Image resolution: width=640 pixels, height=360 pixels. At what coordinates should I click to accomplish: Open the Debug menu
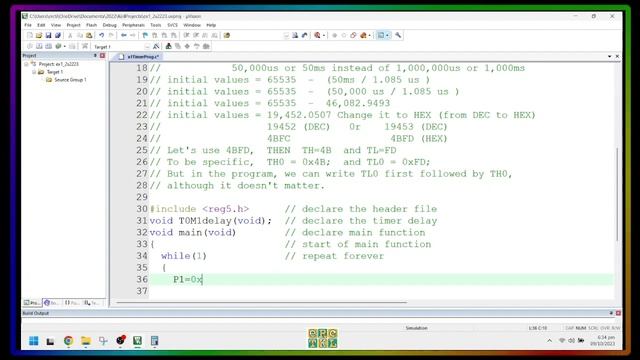point(109,25)
